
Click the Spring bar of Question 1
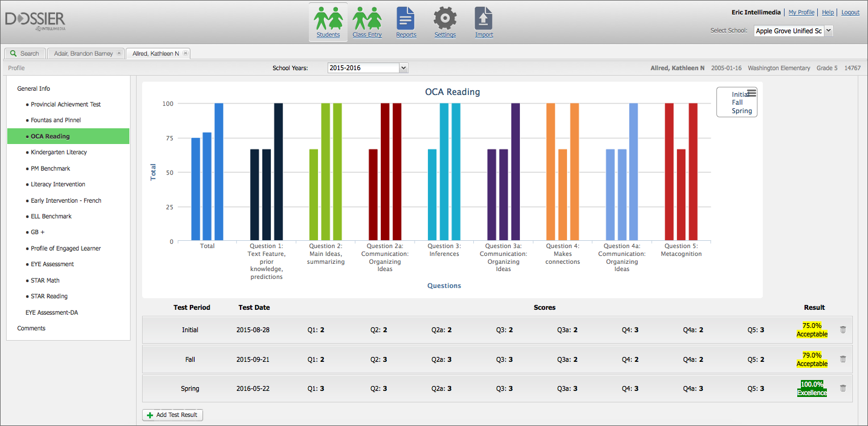pos(278,172)
